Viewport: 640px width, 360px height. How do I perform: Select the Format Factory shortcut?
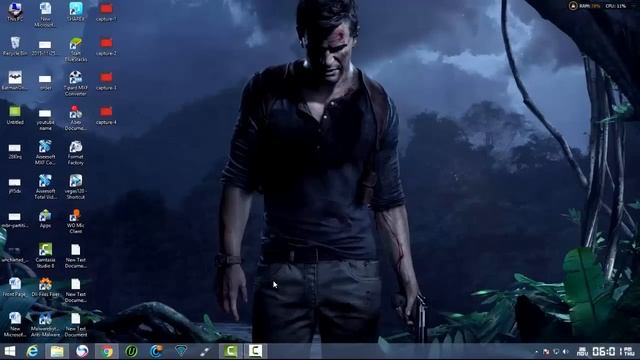pyautogui.click(x=76, y=152)
